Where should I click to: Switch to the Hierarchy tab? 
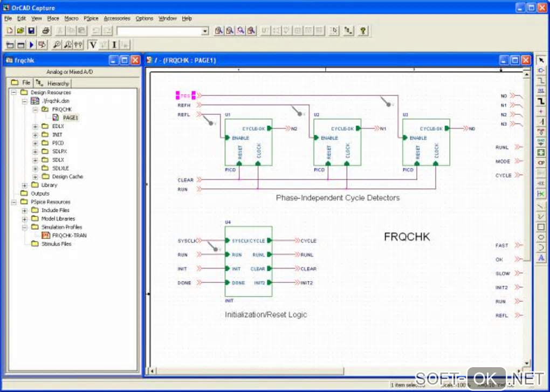click(52, 83)
